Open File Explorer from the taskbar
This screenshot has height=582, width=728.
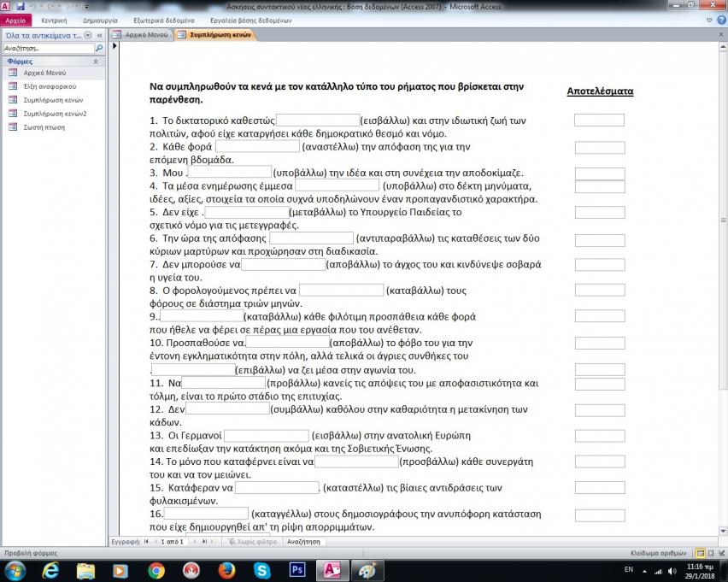point(85,570)
